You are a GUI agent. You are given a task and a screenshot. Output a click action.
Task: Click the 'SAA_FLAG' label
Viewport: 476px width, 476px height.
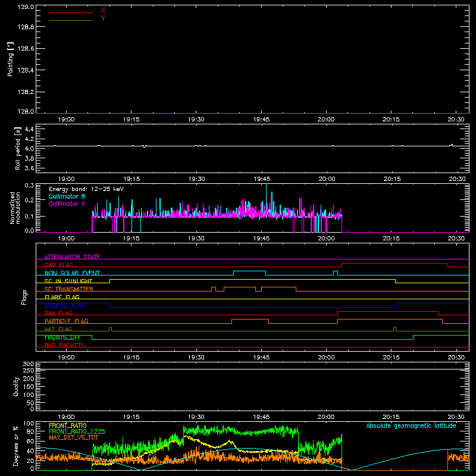[58, 313]
